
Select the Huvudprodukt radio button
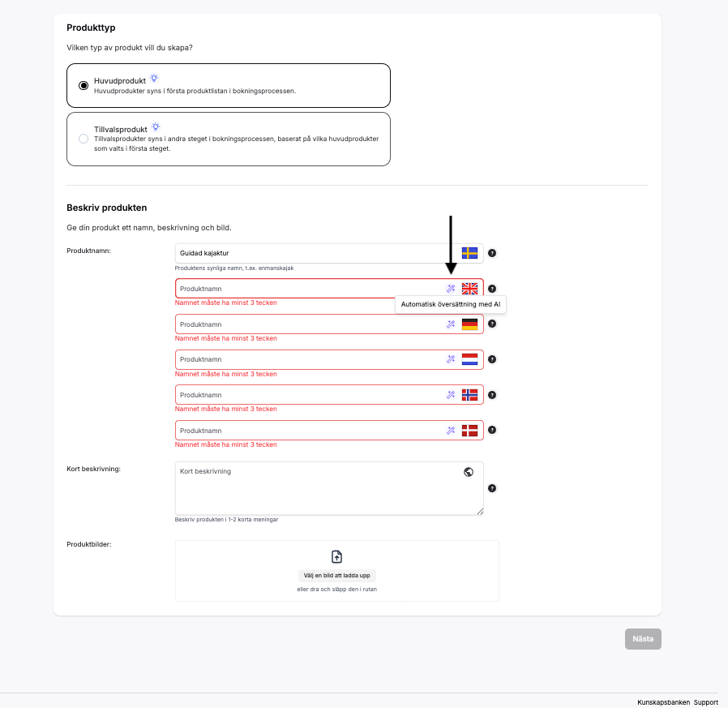pyautogui.click(x=84, y=86)
